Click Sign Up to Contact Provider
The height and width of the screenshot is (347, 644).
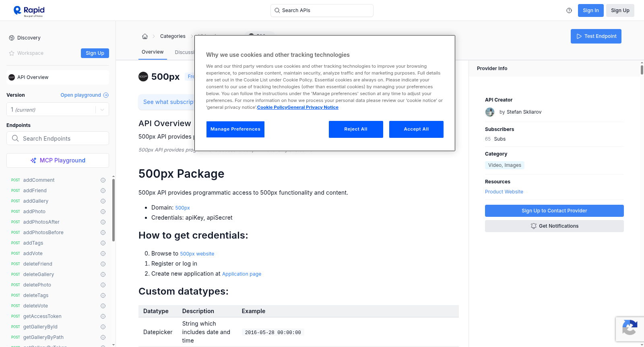point(554,211)
